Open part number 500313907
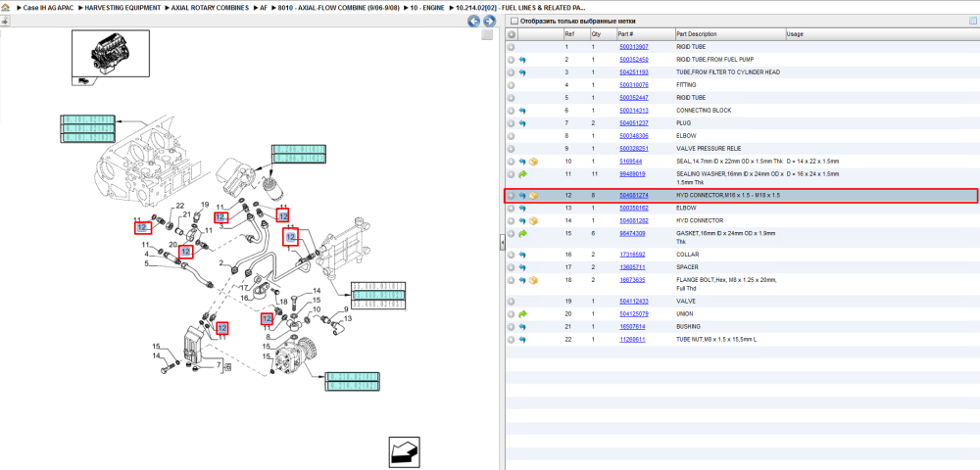Image resolution: width=980 pixels, height=470 pixels. click(633, 47)
